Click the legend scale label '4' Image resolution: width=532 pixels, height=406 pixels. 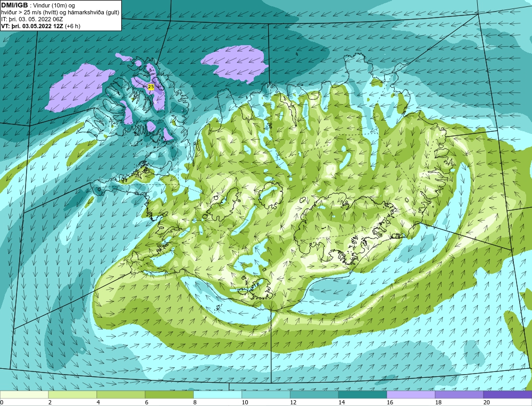click(98, 402)
